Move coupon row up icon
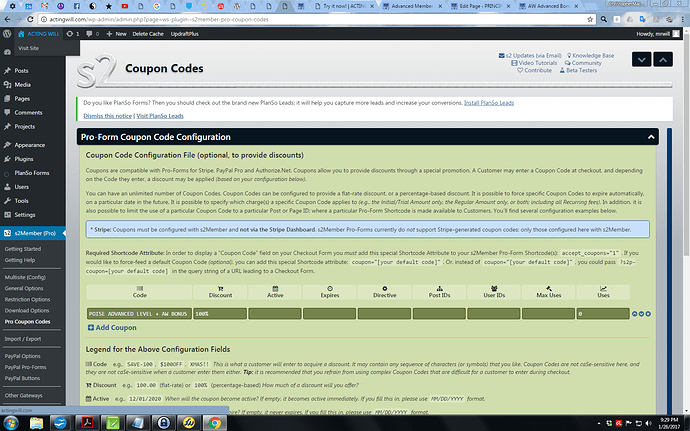Image resolution: width=690 pixels, height=431 pixels. 635,314
